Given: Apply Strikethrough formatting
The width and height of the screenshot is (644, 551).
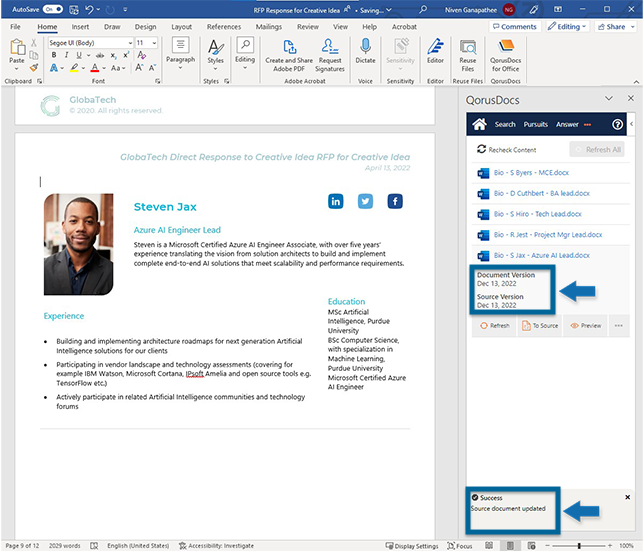Looking at the screenshot, I should click(100, 55).
